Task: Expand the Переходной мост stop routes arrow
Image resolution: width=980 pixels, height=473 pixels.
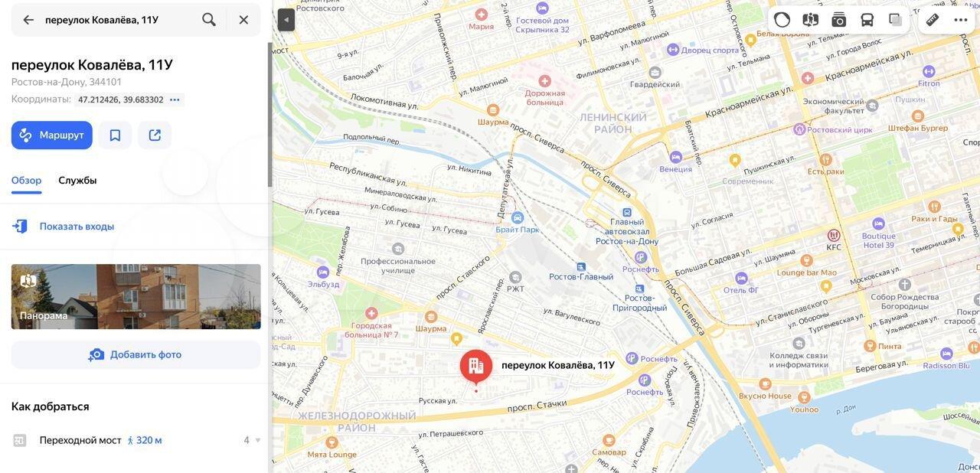Action: click(258, 440)
